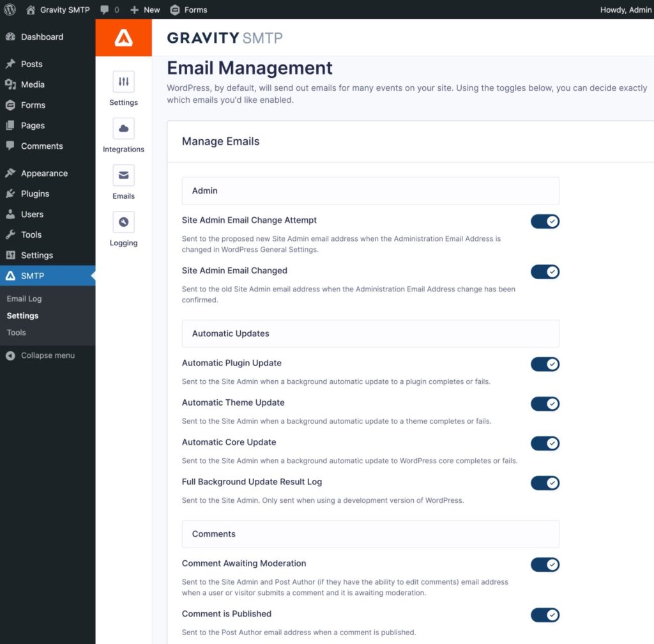Collapse the Comments section header
The image size is (654, 644).
click(370, 533)
